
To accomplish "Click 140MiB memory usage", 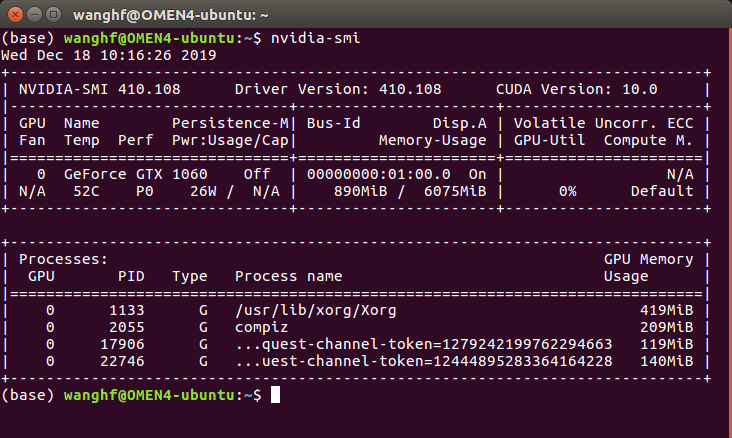I will pos(667,361).
